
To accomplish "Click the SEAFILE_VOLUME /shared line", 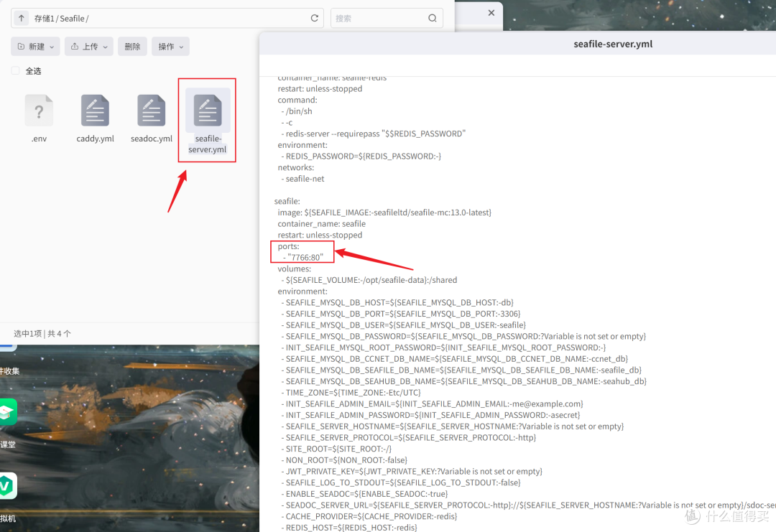I will pyautogui.click(x=369, y=280).
